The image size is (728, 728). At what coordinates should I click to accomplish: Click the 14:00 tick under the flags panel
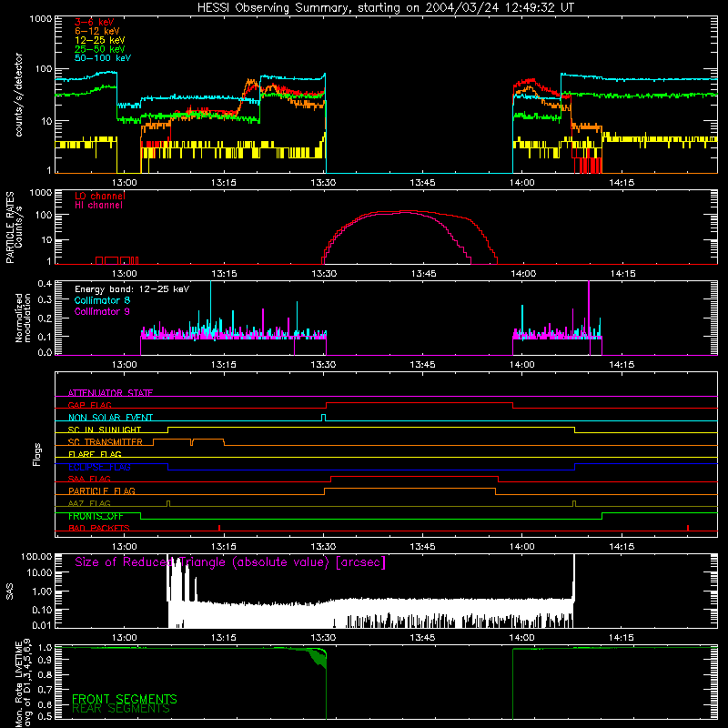(521, 547)
